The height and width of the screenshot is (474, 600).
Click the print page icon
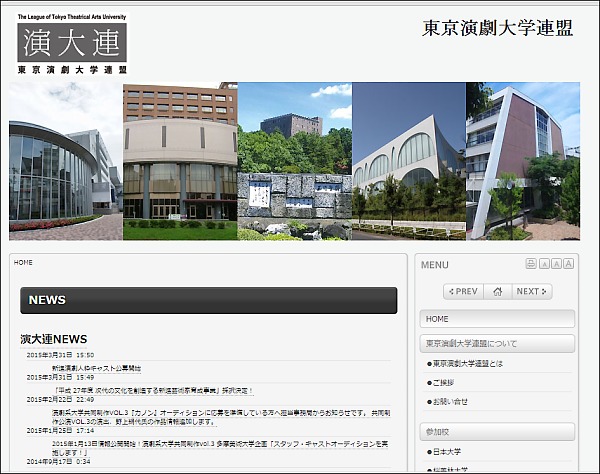pos(531,264)
